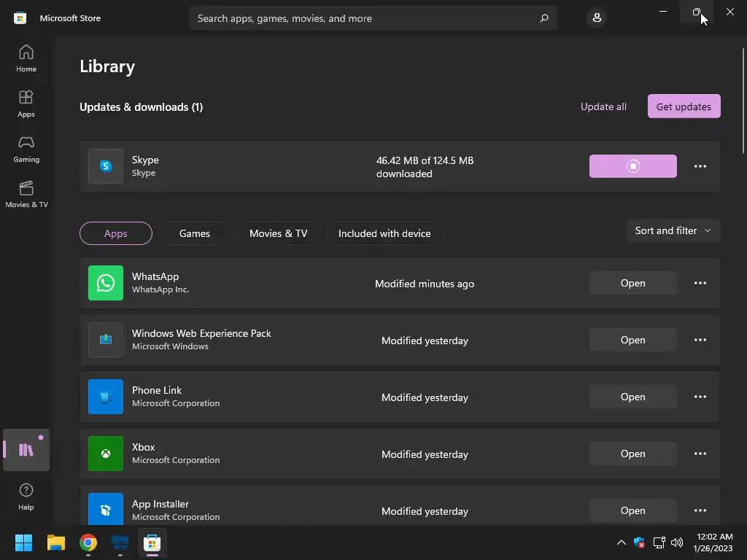
Task: Click the "App Installer" name text
Action: (160, 504)
